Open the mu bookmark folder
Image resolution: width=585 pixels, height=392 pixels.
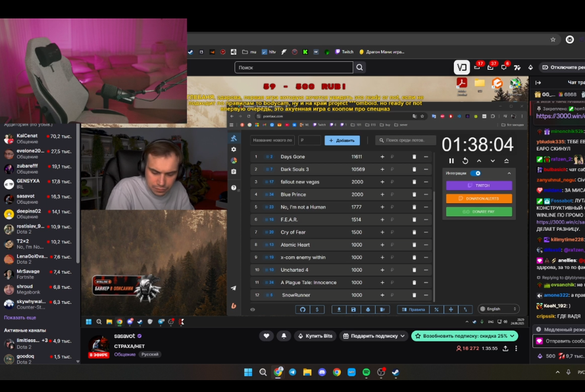[249, 52]
